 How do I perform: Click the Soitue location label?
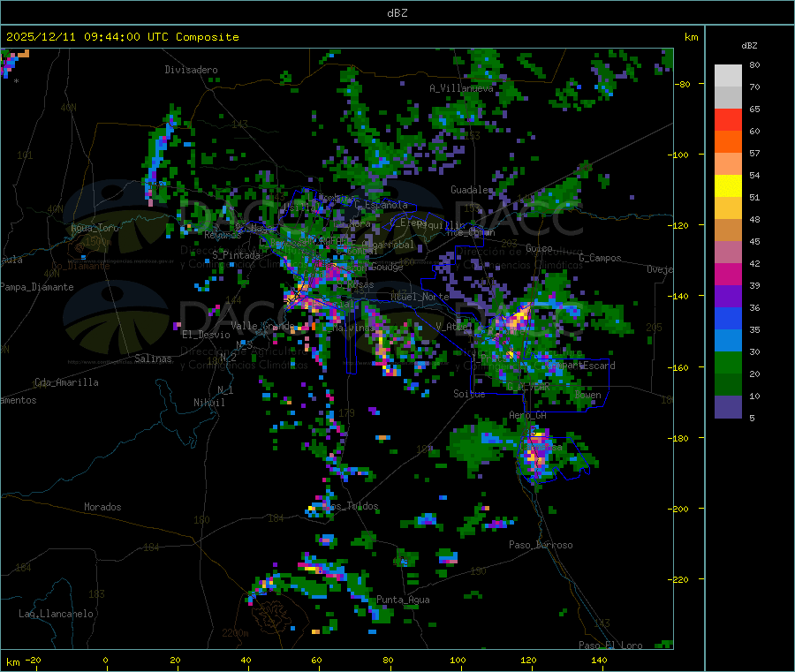469,394
